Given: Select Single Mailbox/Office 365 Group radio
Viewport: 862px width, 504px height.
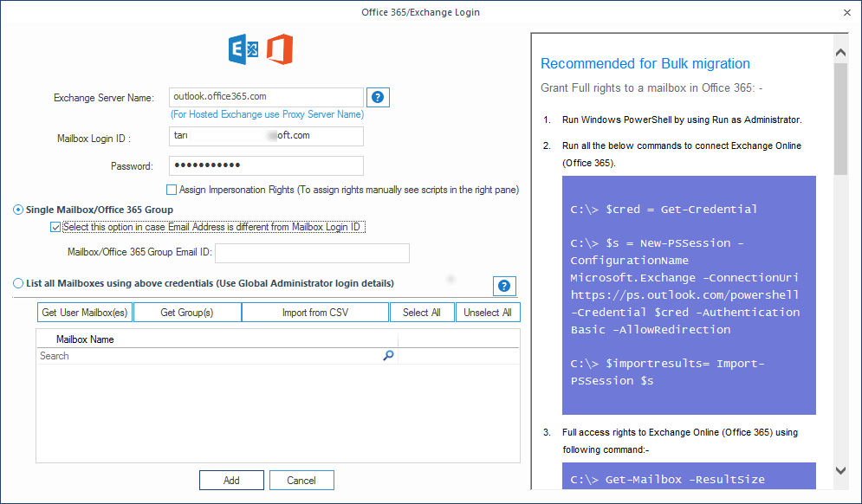Looking at the screenshot, I should (x=18, y=210).
